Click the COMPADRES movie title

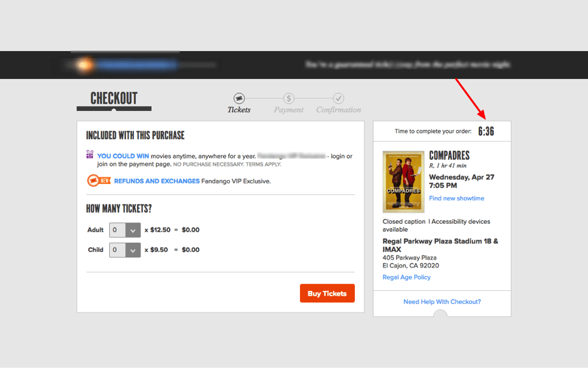click(449, 155)
